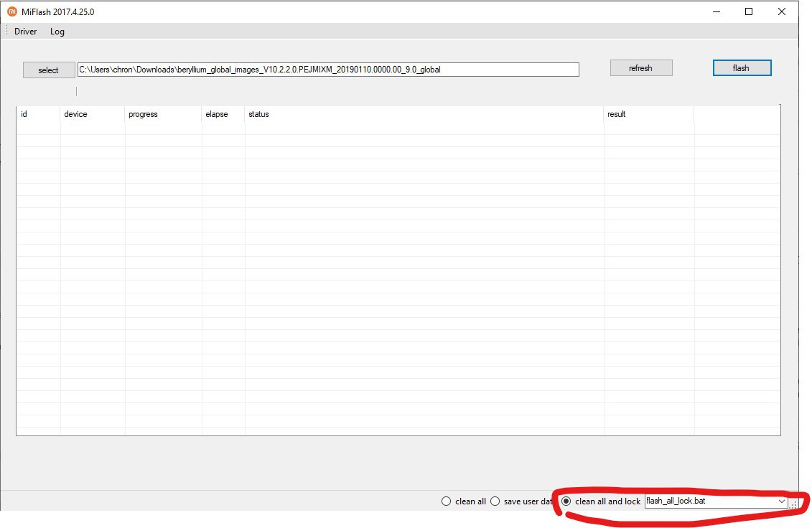The width and height of the screenshot is (812, 528).
Task: Minimize the MiFlash window
Action: pyautogui.click(x=717, y=11)
